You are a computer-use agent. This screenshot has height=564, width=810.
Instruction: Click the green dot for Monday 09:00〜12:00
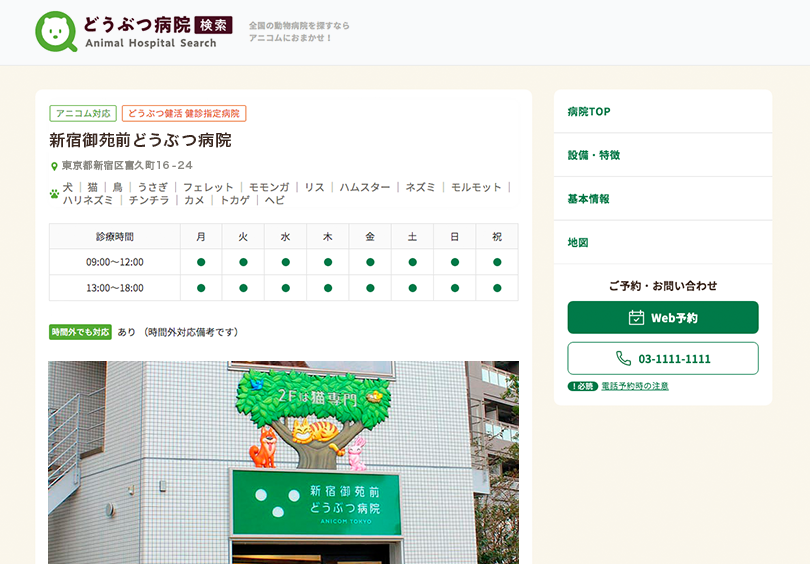point(201,262)
